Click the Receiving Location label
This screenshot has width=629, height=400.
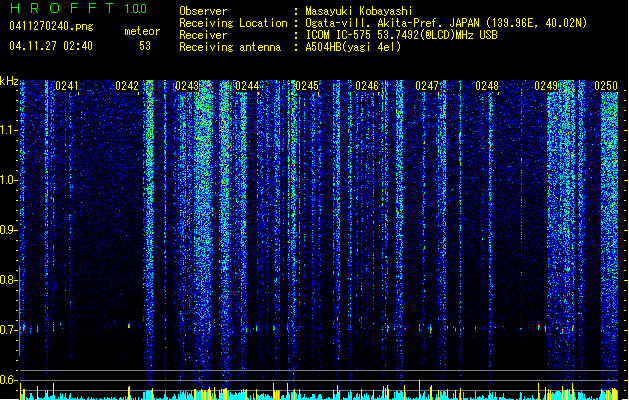pos(233,24)
